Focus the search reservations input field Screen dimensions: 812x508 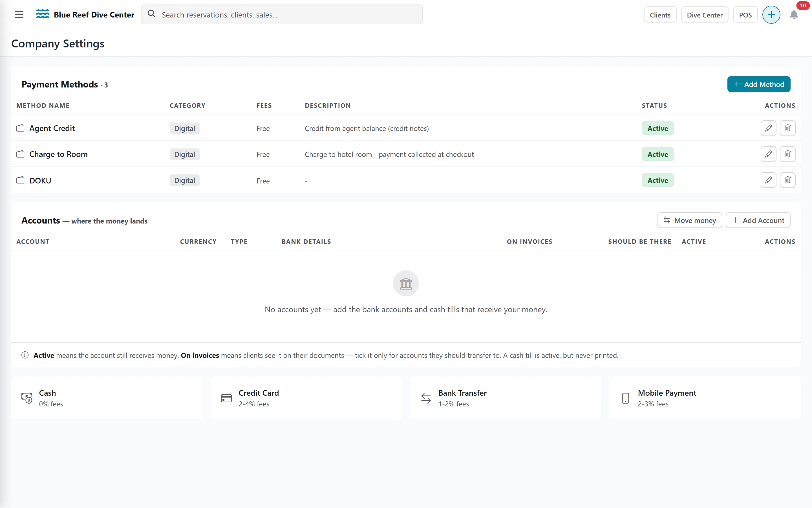coord(282,14)
